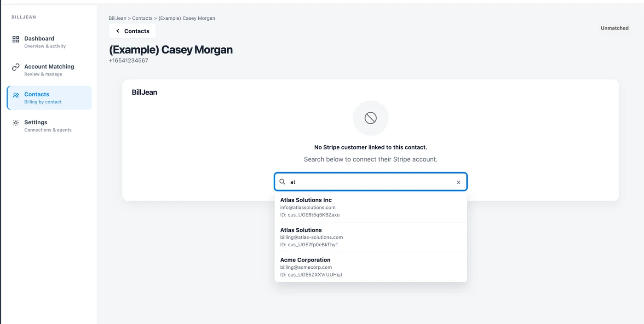Viewport: 644px width, 324px height.
Task: Click 'Overview & activity' subtitle
Action: [45, 46]
